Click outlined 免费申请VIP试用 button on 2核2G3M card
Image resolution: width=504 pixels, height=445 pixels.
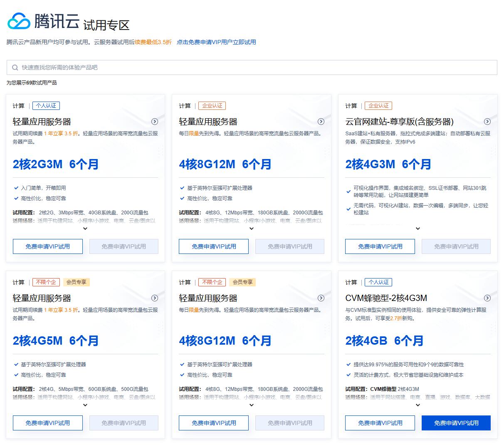pos(48,246)
